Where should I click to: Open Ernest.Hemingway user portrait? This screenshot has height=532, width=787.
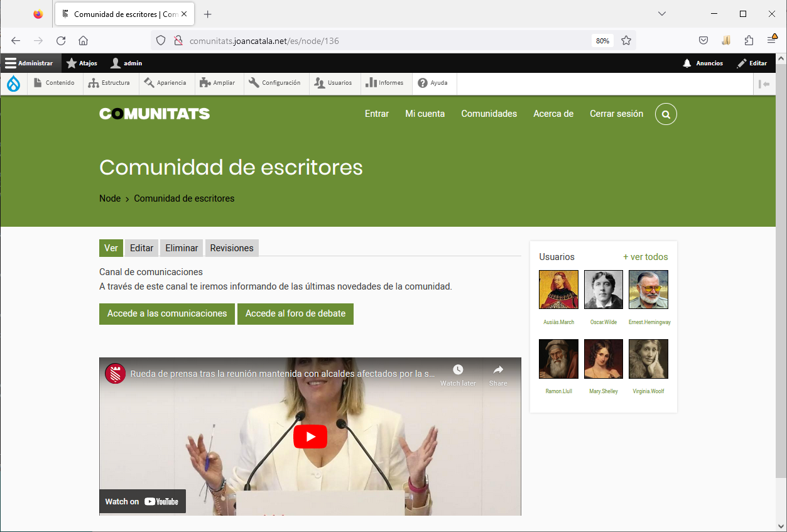coord(648,290)
